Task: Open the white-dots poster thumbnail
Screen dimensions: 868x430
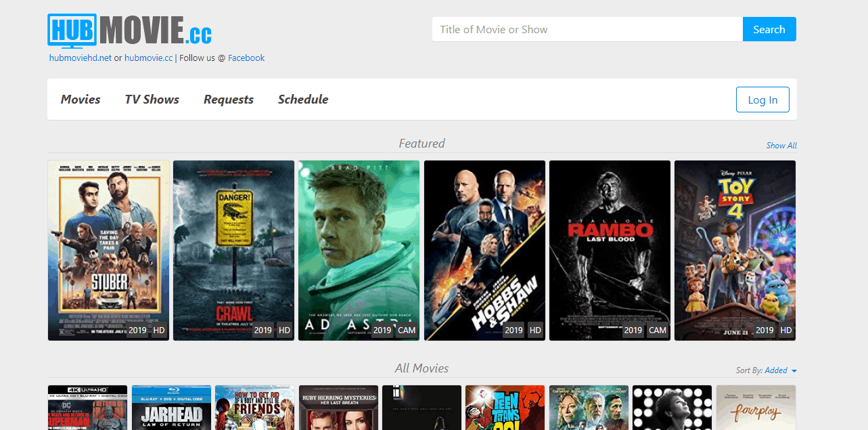Action: (672, 408)
